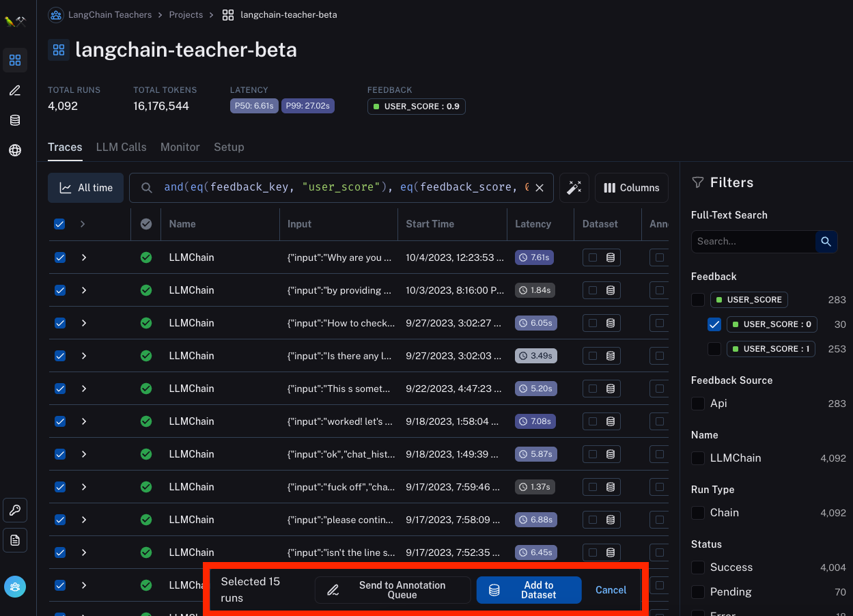Go to Projects breadcrumb
This screenshot has width=853, height=616.
coord(186,14)
